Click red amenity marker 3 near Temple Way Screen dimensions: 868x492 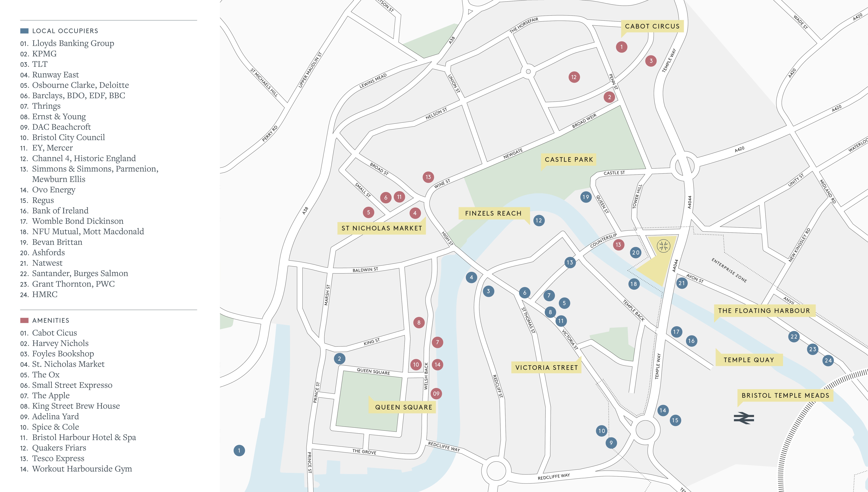point(651,61)
